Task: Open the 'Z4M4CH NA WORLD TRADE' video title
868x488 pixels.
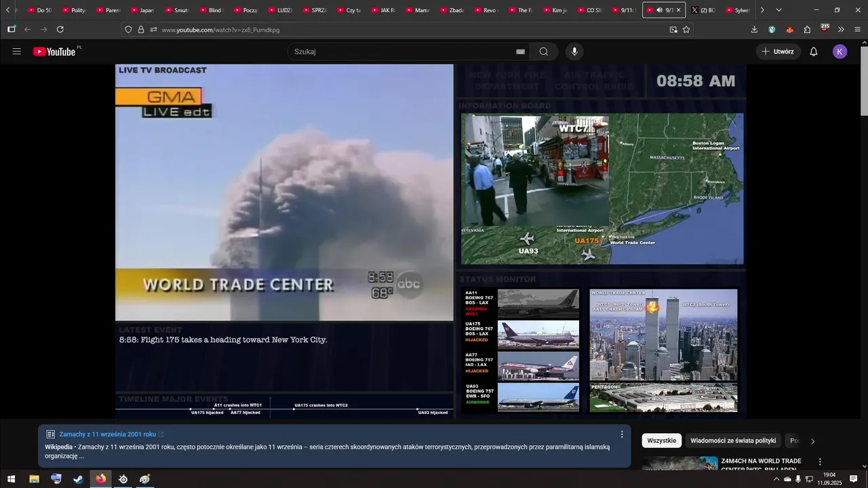Action: tap(762, 465)
